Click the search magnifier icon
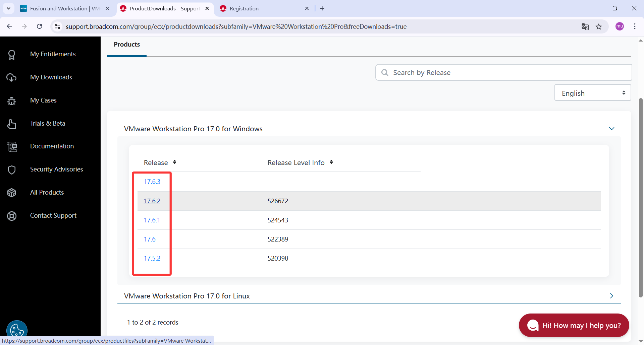The image size is (644, 345). (385, 73)
